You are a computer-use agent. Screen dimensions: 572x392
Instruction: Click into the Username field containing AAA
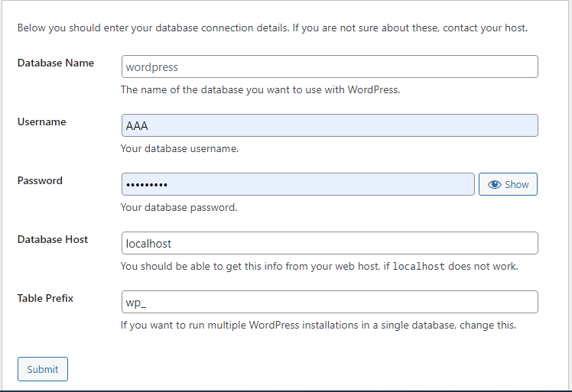click(x=330, y=125)
